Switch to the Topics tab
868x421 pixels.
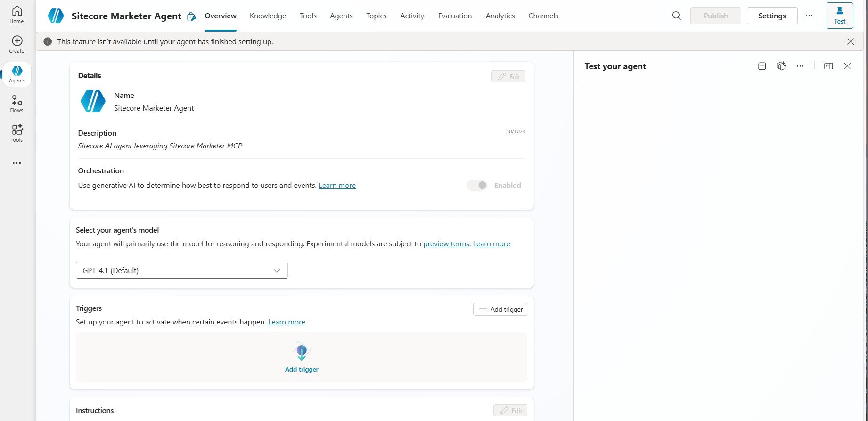coord(376,16)
